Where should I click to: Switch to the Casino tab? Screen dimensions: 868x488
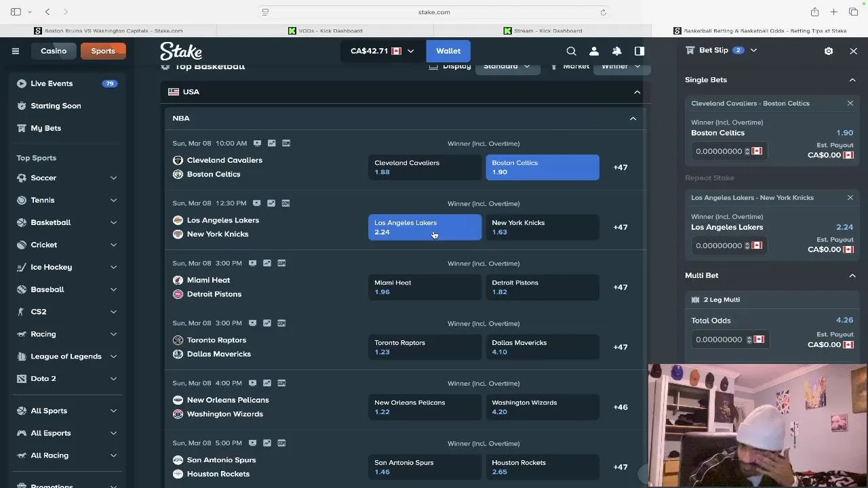click(54, 51)
